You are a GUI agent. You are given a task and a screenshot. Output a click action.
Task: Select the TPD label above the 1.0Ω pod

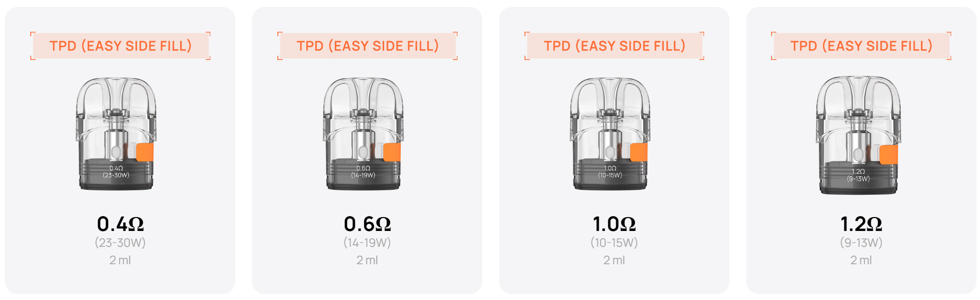614,46
